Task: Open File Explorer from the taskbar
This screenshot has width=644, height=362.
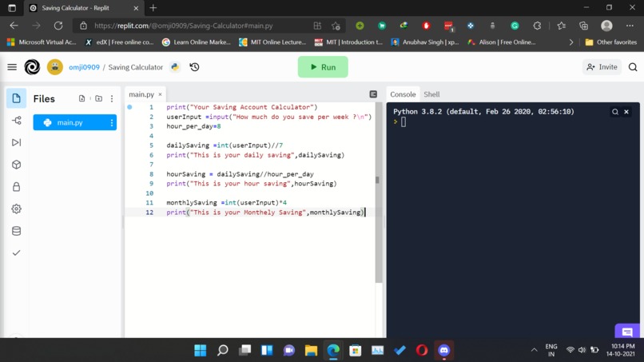Action: pyautogui.click(x=312, y=350)
